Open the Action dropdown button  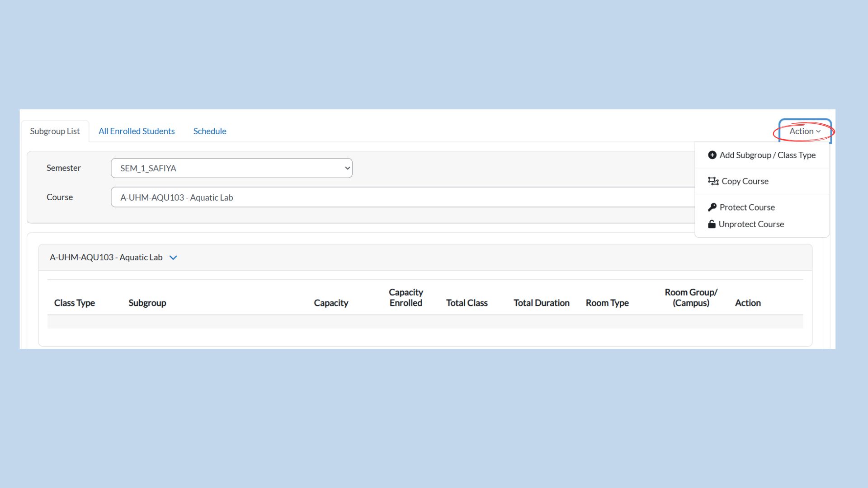click(804, 131)
